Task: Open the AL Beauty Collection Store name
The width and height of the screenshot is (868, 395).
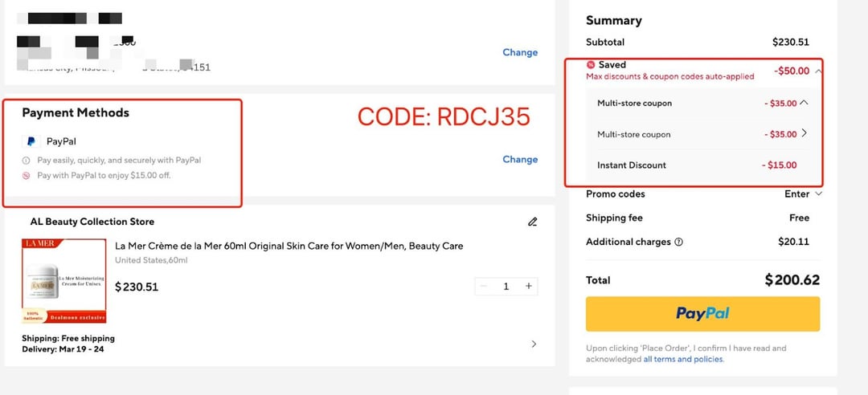Action: pos(92,222)
